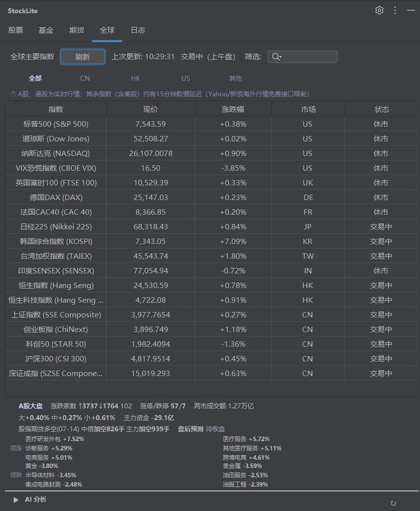Select the 标普500 (S&P 500) row
Viewport: 420px width, 511px height.
(211, 124)
